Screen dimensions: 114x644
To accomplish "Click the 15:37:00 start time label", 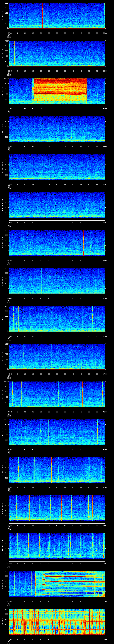I will pos(9,33).
